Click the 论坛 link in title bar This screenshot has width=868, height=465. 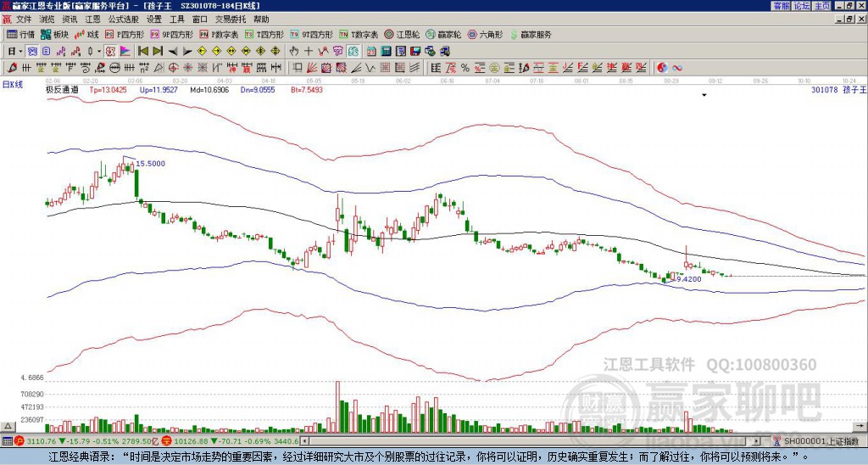(x=802, y=6)
